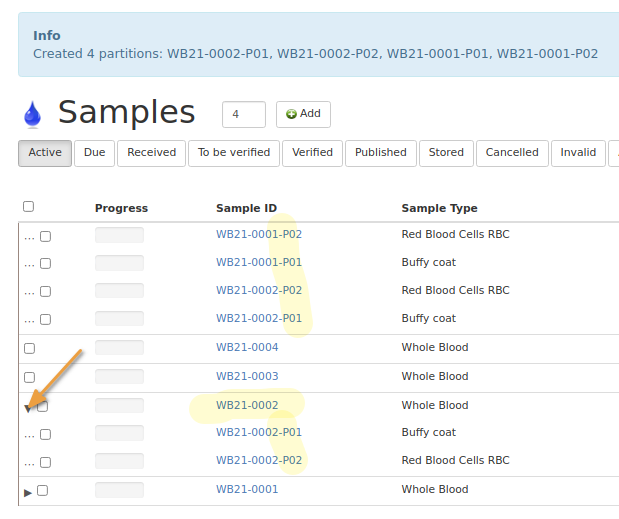Screen dimensions: 619x519
Task: Show Published samples tab
Action: [380, 153]
